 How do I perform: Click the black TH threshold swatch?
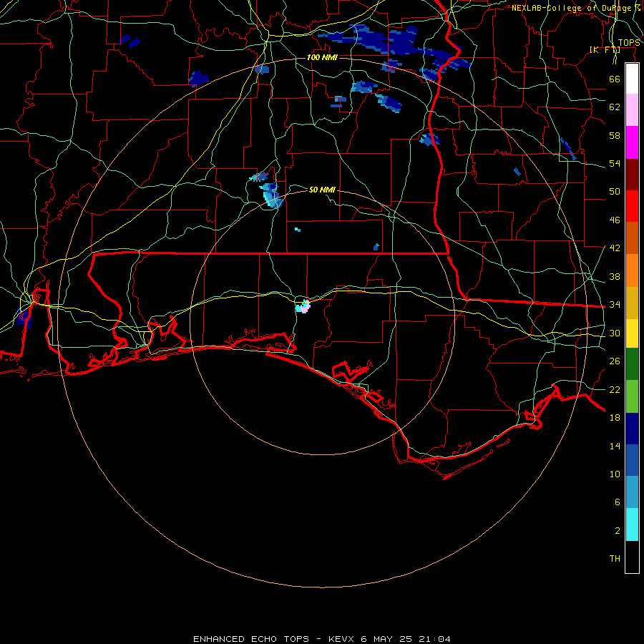tap(632, 557)
